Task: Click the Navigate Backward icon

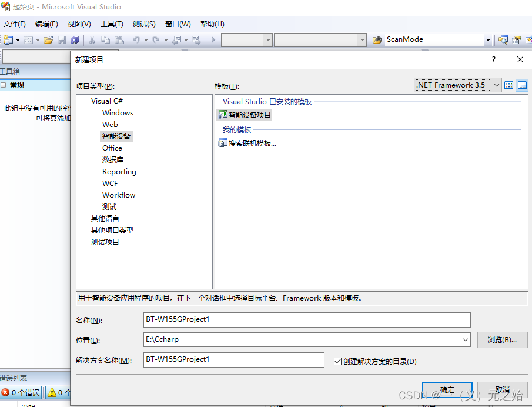Action: (x=177, y=40)
